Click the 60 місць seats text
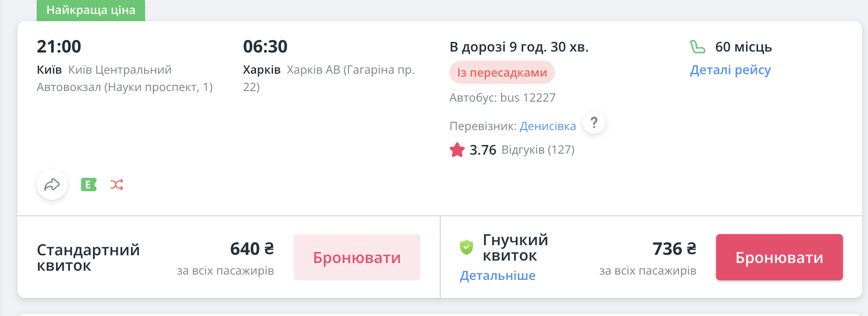Image resolution: width=868 pixels, height=316 pixels. [743, 47]
